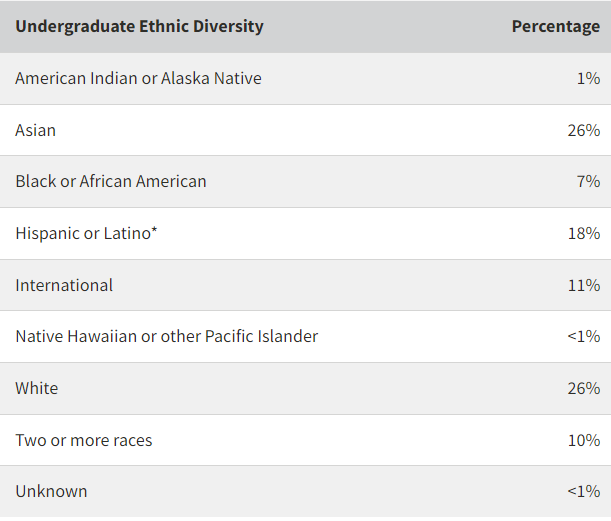
Task: Click the 26% value next to Asian
Action: click(x=584, y=130)
